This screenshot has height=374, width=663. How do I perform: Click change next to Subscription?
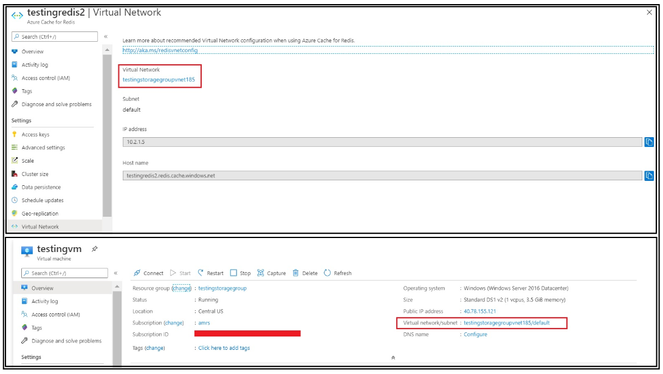[x=174, y=323]
